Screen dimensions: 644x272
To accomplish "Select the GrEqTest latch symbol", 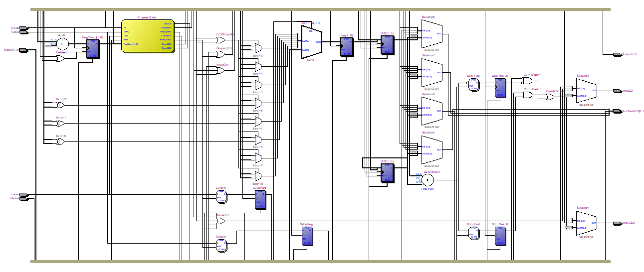I will coord(474,233).
